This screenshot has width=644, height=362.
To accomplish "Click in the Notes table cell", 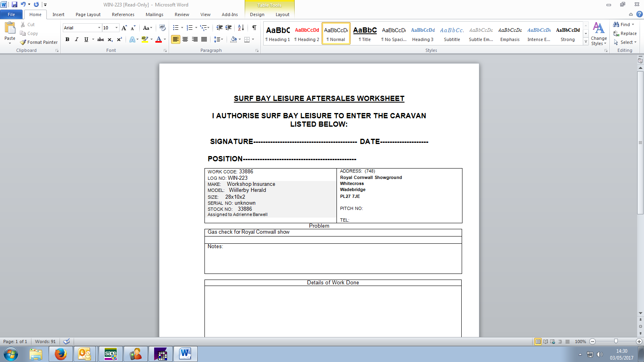I will click(333, 258).
